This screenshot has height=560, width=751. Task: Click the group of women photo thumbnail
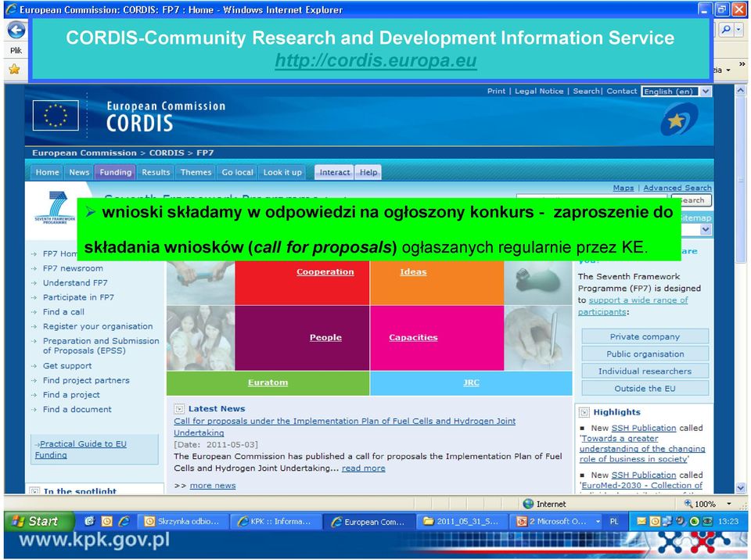pyautogui.click(x=201, y=338)
